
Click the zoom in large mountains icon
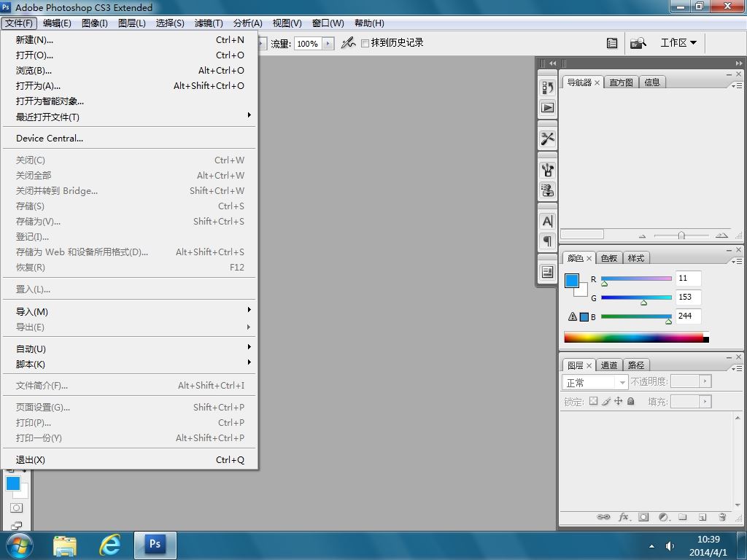click(x=721, y=236)
